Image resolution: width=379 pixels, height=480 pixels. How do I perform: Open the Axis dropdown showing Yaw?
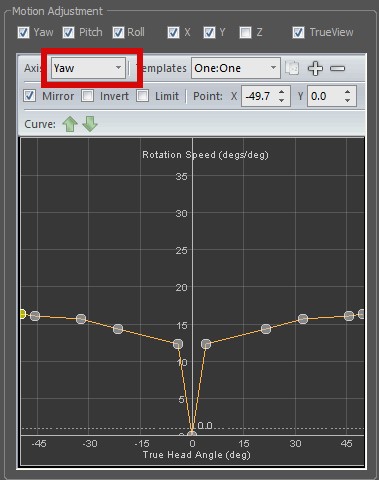(88, 68)
